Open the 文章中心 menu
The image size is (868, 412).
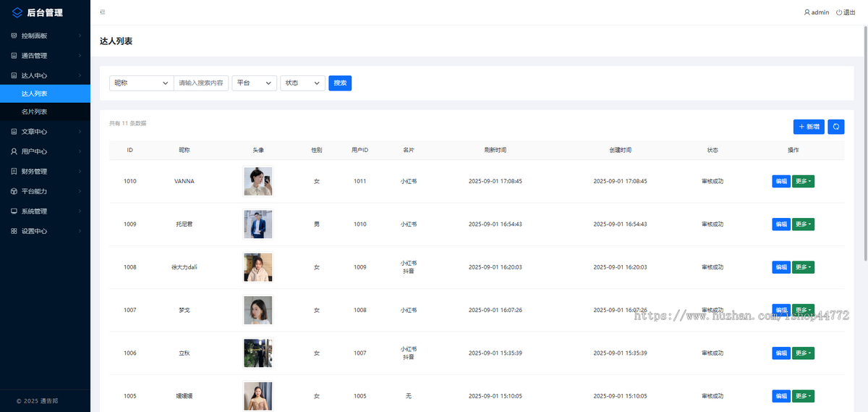tap(45, 132)
